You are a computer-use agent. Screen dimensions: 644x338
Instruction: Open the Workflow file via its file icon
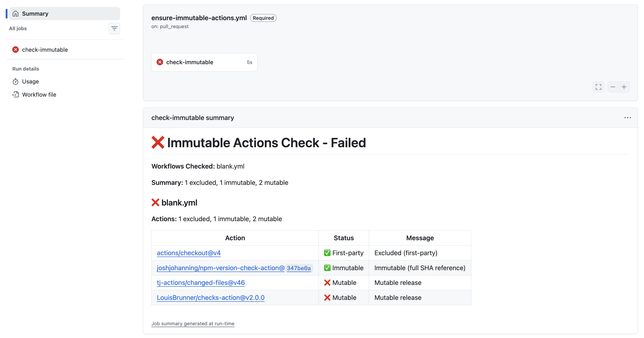tap(16, 95)
